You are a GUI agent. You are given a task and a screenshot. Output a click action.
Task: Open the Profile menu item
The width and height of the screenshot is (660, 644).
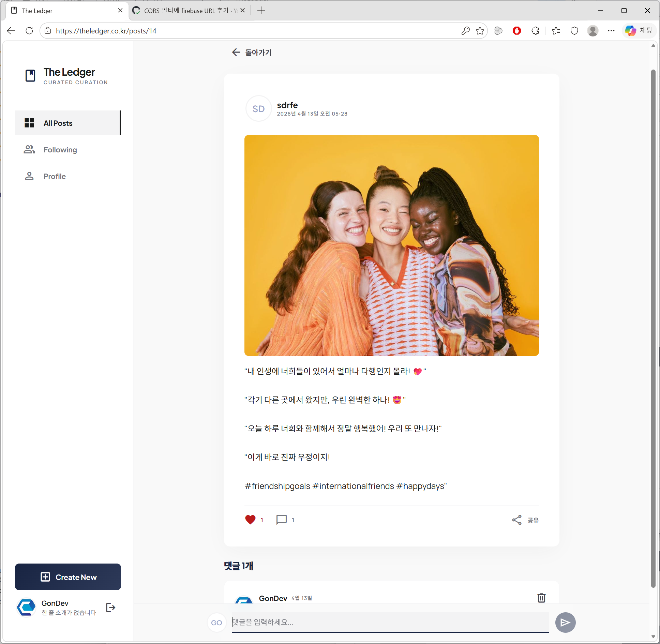(x=55, y=177)
